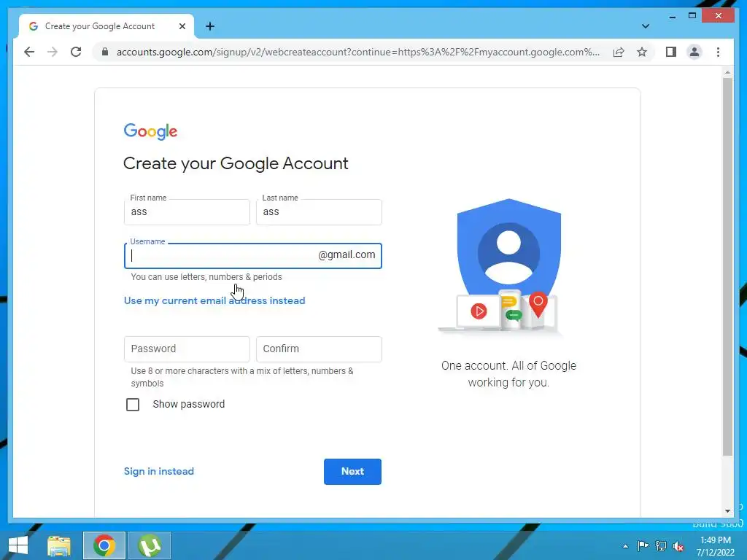This screenshot has width=747, height=560.
Task: Bookmark this page with the star icon
Action: coord(642,52)
